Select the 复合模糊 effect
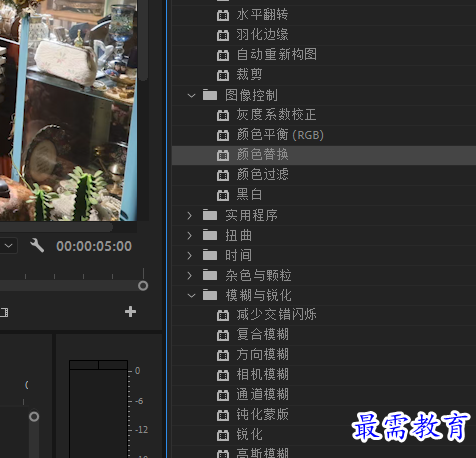Screen dimensions: 476x458 click(262, 335)
